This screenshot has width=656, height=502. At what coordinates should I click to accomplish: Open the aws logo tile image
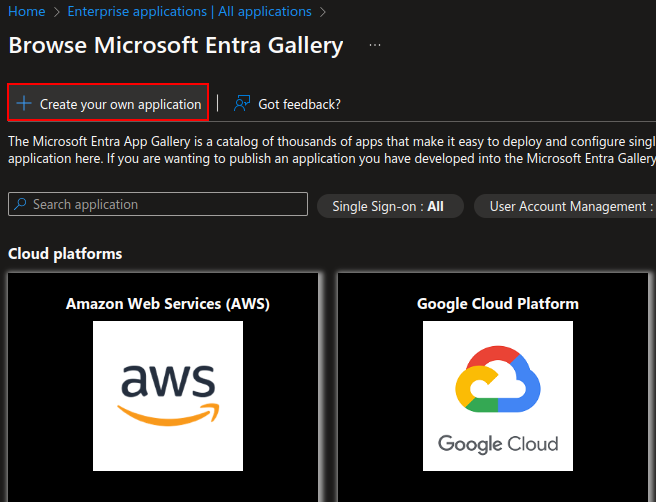pyautogui.click(x=168, y=396)
